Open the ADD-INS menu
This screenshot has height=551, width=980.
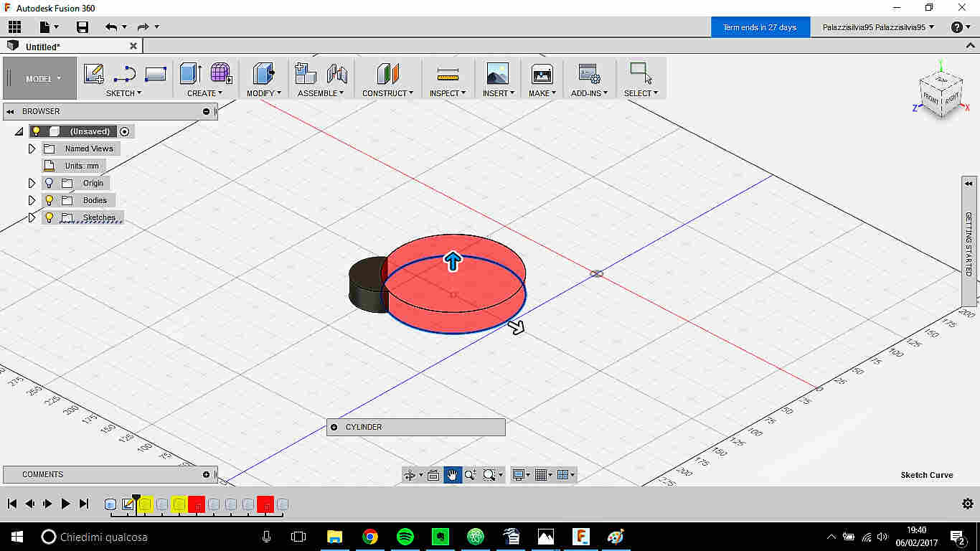pos(589,93)
